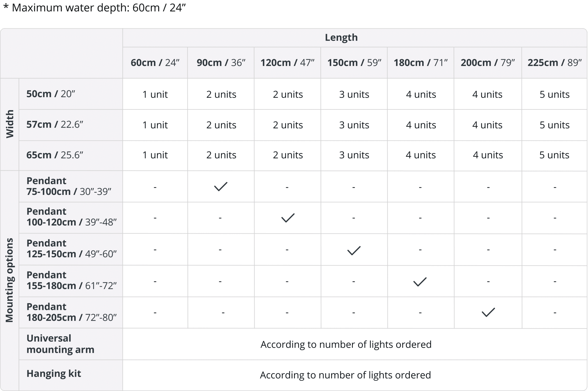Click 'According to number of lights ordered' for Universal mounting arm
This screenshot has height=391, width=588.
[x=346, y=344]
